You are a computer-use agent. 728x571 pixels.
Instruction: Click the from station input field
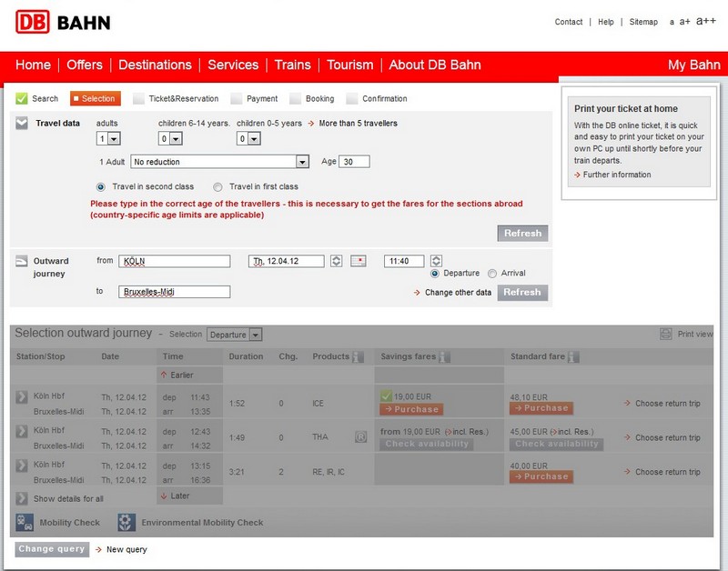pyautogui.click(x=174, y=261)
